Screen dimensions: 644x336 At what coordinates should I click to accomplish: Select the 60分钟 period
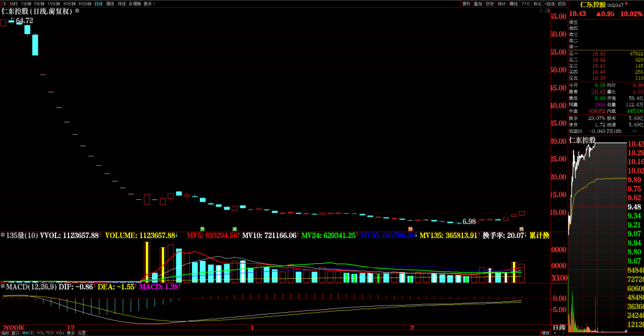(85, 4)
